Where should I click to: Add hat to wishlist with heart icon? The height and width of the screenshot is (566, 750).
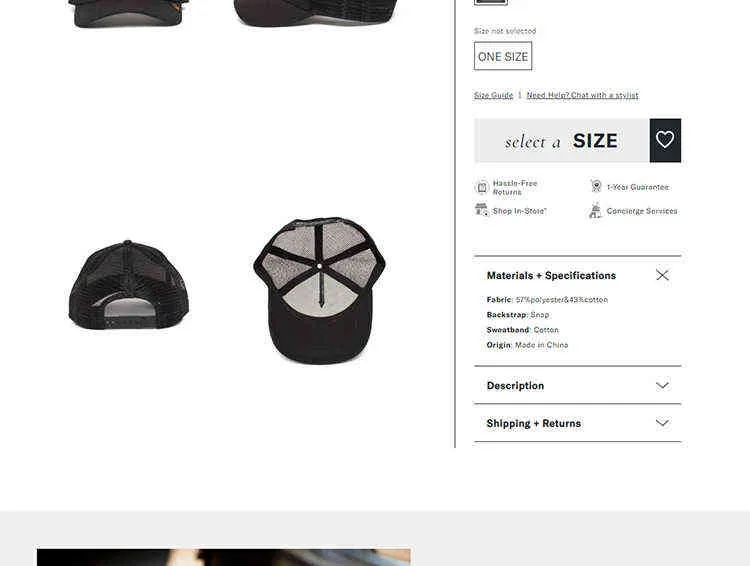pos(665,140)
